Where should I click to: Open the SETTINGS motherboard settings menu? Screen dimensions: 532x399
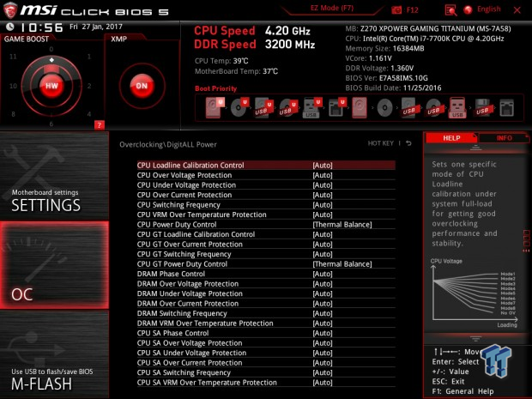[x=54, y=176]
